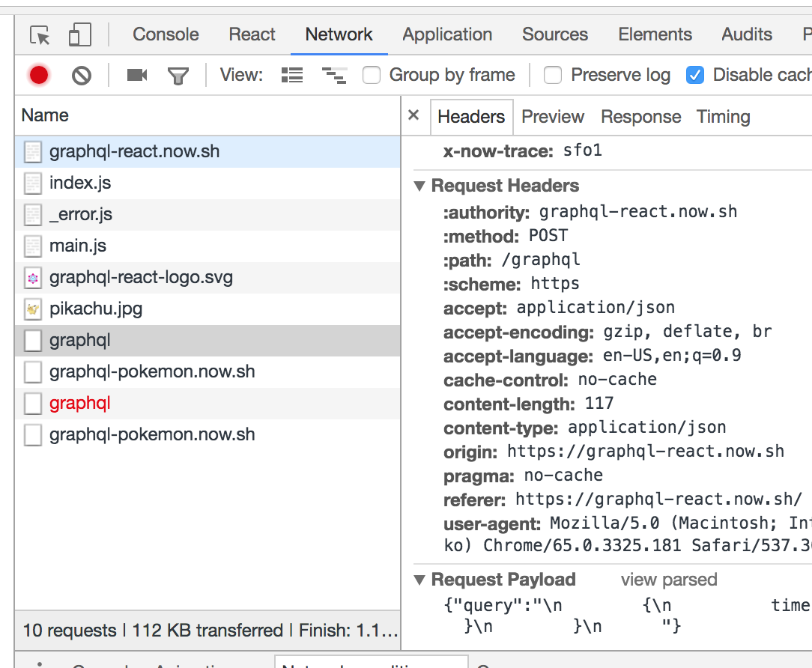
Task: Disable the Disable cache option
Action: (695, 75)
